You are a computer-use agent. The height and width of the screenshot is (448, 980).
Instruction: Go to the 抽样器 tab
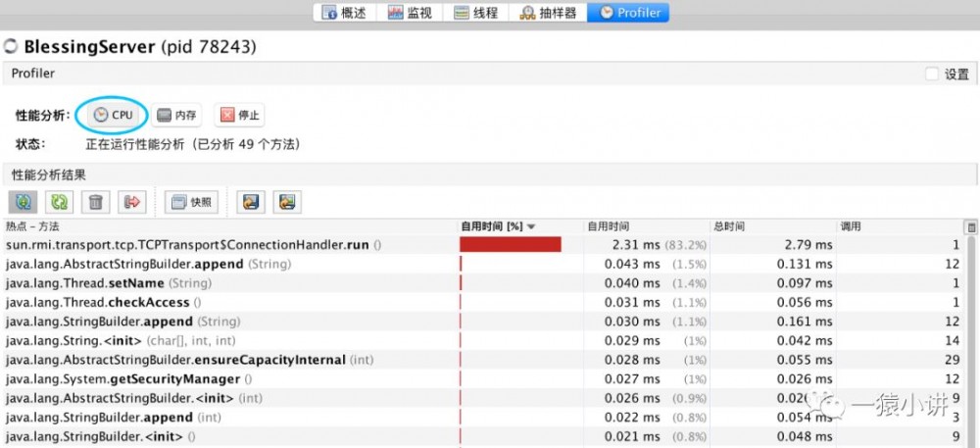coord(548,12)
